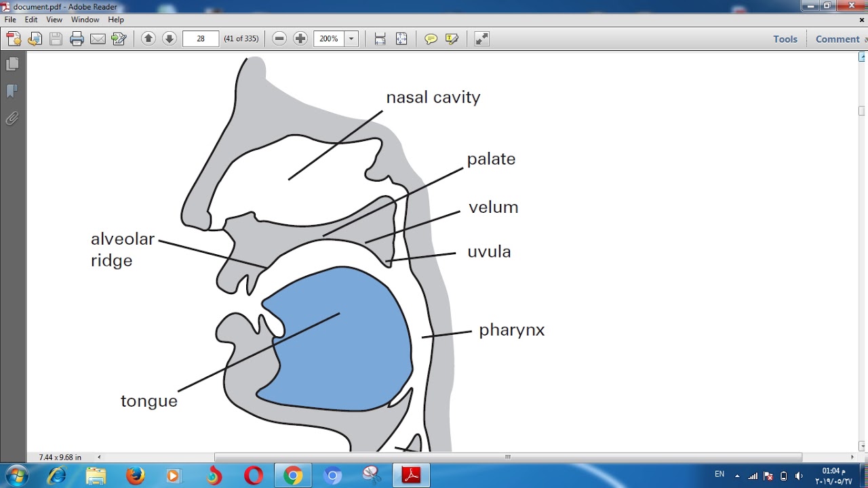This screenshot has width=868, height=488.
Task: Zoom in with the plus button
Action: [x=300, y=39]
